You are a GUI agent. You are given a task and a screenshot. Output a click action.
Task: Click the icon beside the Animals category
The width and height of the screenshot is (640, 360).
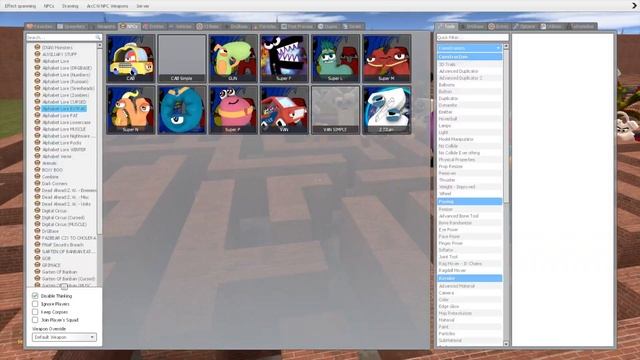point(38,163)
